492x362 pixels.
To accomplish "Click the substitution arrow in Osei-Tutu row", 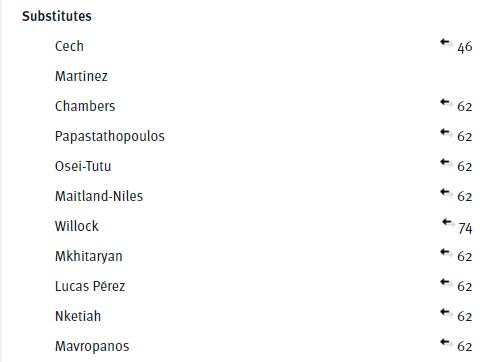I will [x=445, y=162].
